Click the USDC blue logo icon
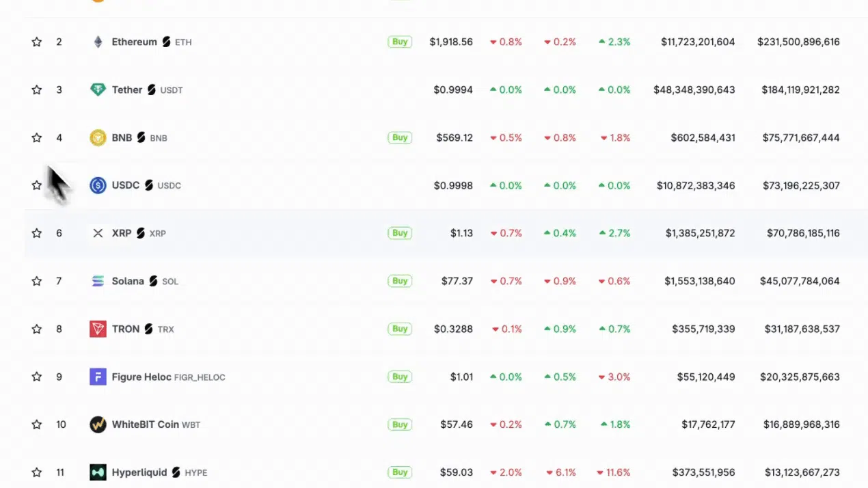The height and width of the screenshot is (488, 868). pyautogui.click(x=98, y=185)
